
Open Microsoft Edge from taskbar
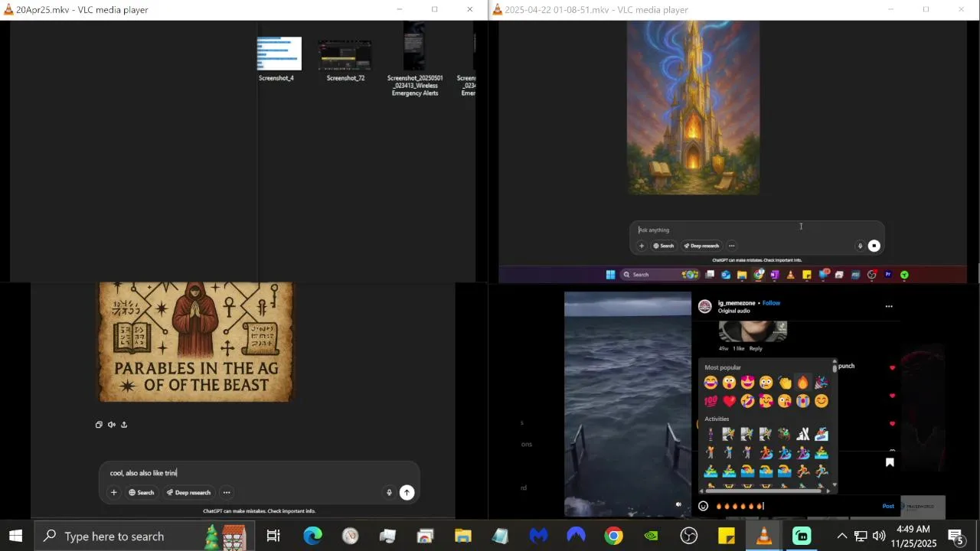point(312,536)
